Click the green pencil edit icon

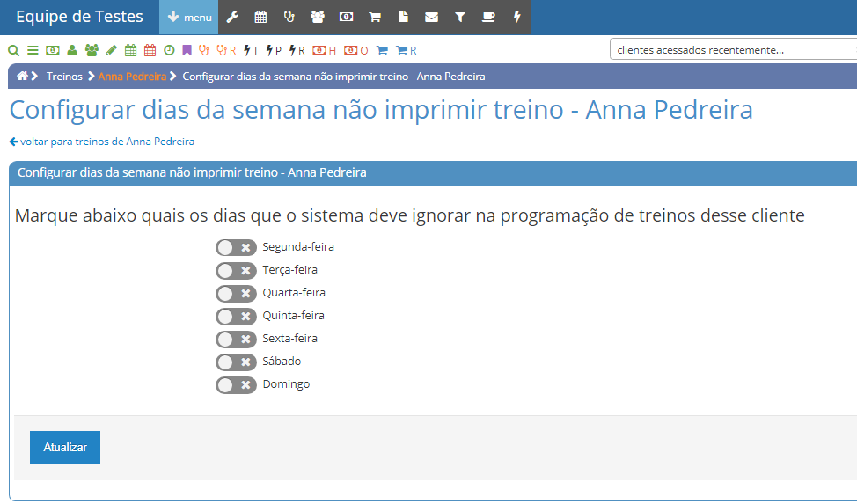pos(112,50)
